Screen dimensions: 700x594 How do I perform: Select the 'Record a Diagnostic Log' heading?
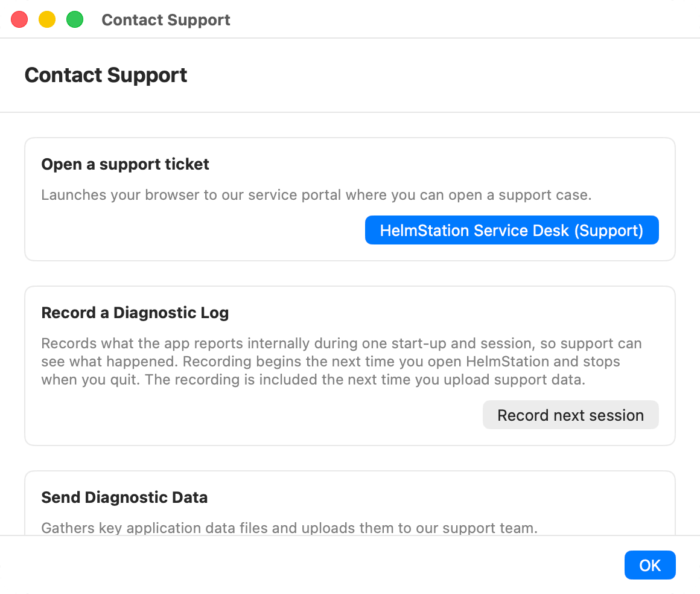pyautogui.click(x=135, y=313)
